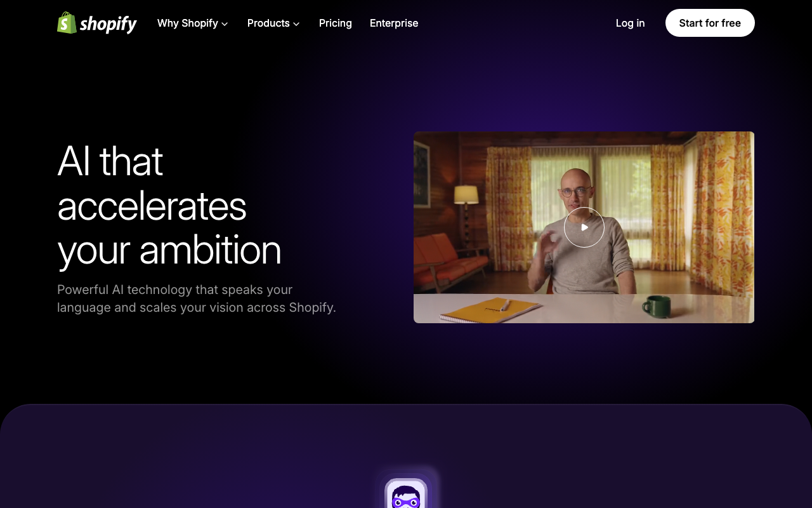
Task: Go to the Pricing page
Action: 336,23
